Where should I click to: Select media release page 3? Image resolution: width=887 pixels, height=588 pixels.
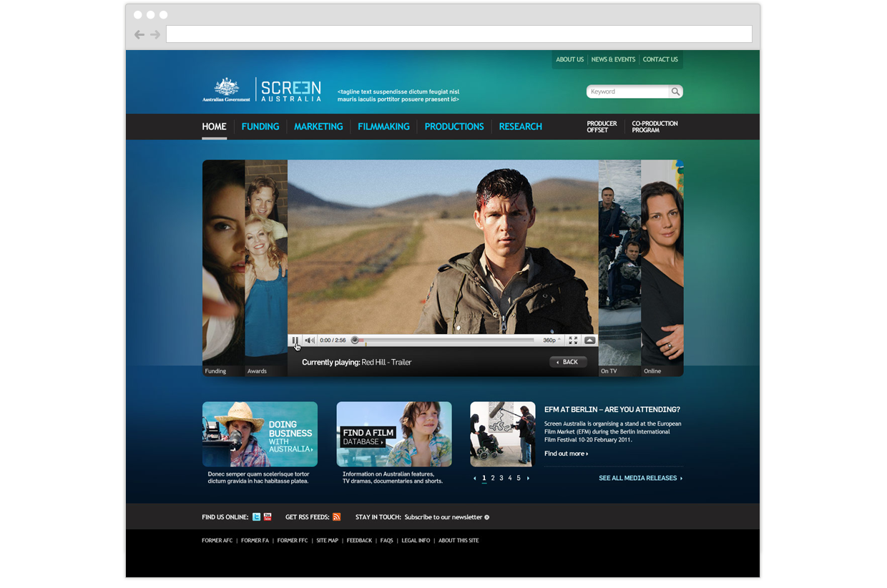click(501, 478)
